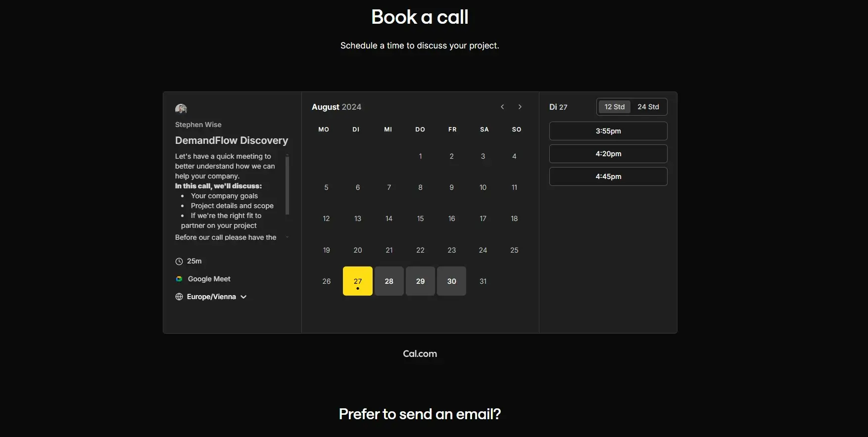Screen dimensions: 868x437
Task: Click the 'Stephen Wise' host name
Action: (198, 125)
